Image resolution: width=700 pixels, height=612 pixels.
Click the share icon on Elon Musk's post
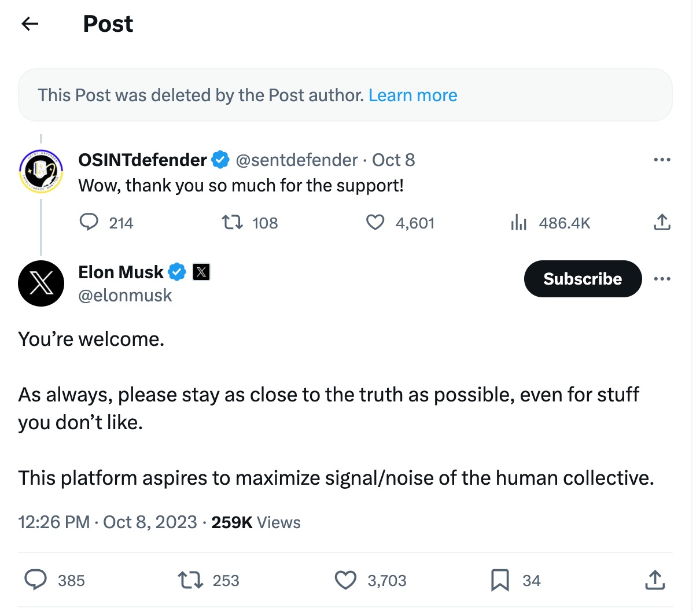(654, 580)
